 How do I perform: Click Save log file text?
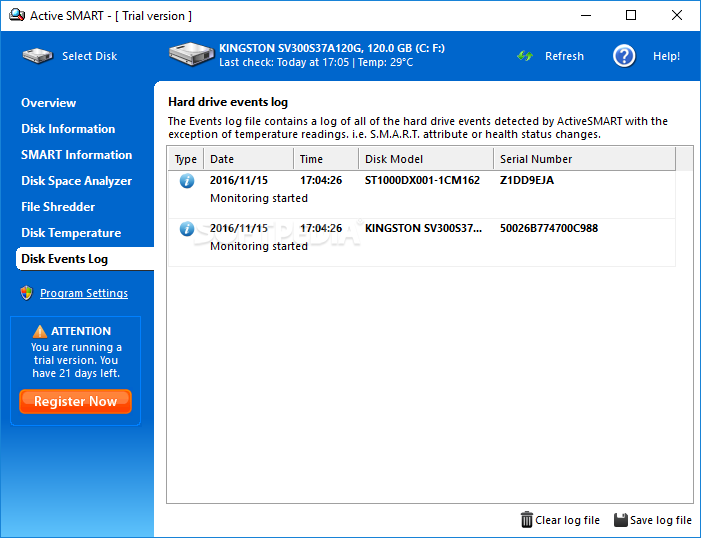[661, 520]
